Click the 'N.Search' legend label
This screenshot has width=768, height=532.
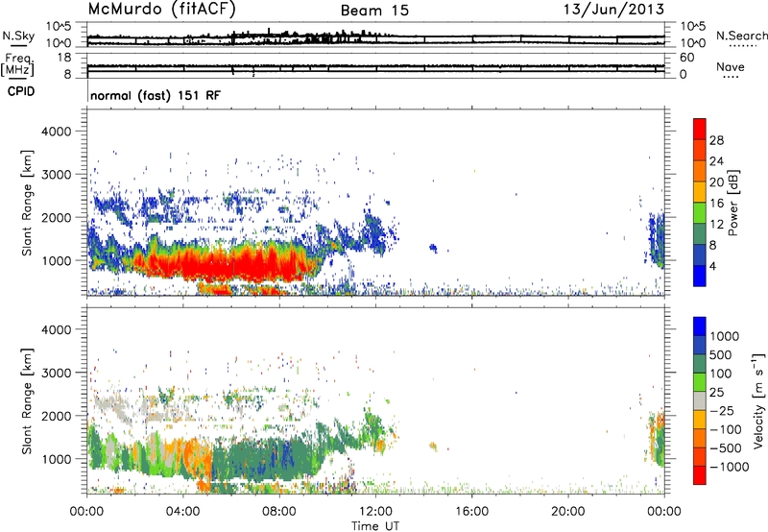coord(742,36)
